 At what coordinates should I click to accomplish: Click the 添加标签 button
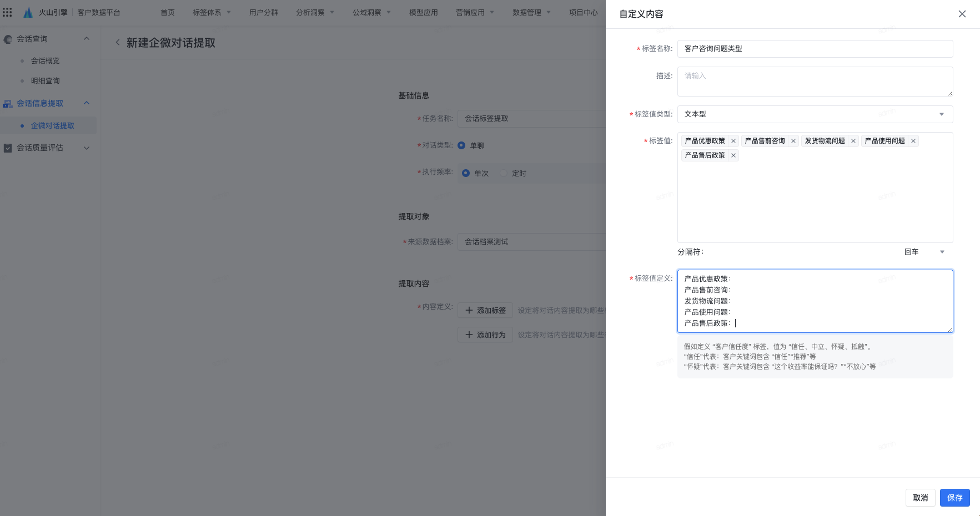485,311
